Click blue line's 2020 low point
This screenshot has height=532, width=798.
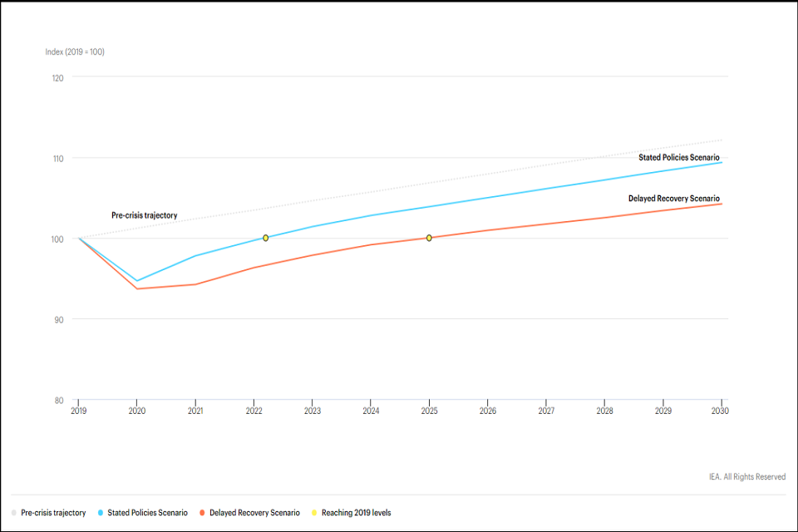(137, 281)
